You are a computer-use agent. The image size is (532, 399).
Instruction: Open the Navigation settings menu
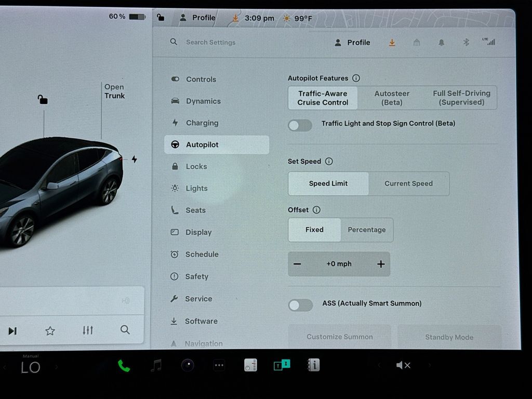click(203, 344)
